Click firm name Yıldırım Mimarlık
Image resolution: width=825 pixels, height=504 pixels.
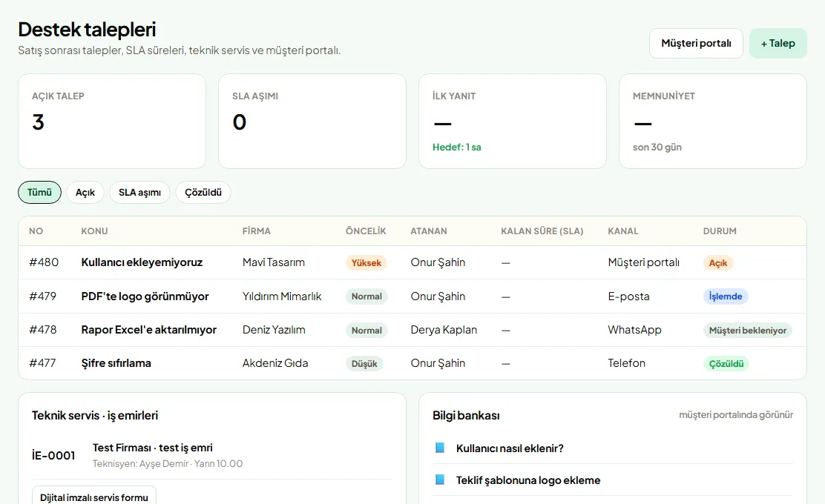coord(282,296)
